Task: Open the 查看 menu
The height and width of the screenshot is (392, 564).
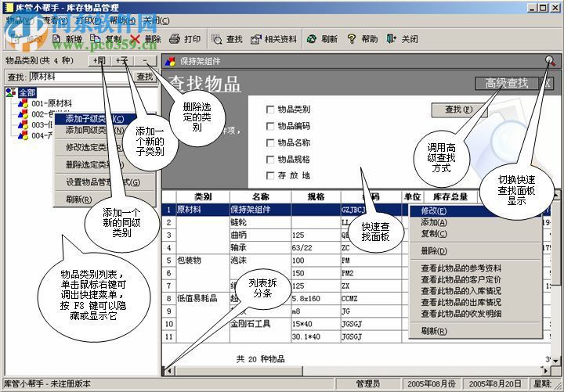Action: click(54, 20)
